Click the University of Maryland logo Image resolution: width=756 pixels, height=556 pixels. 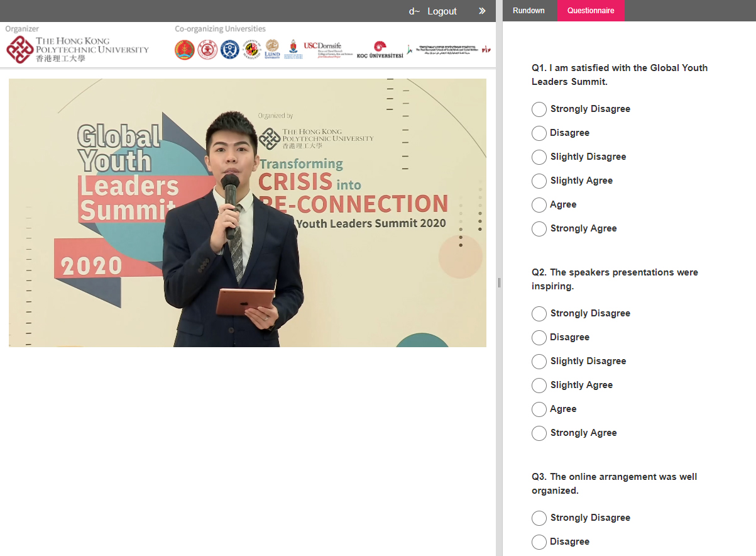pyautogui.click(x=251, y=49)
